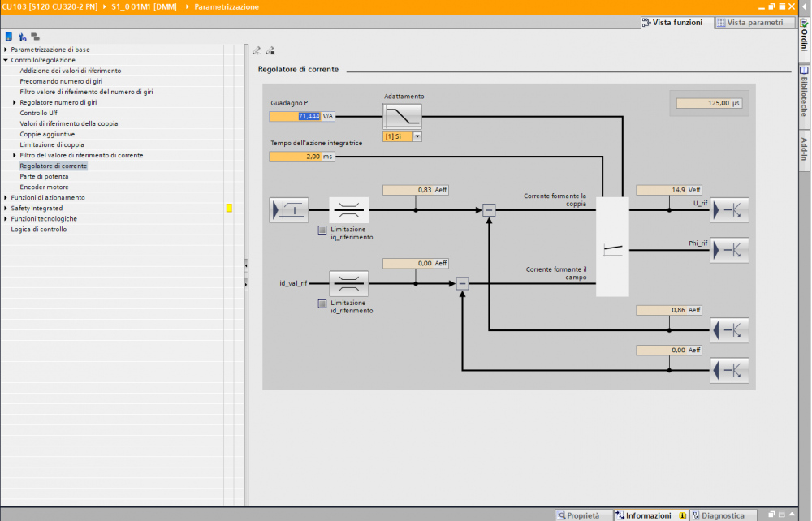Screen dimensions: 812x521
Task: Click the first blue toolbar icon above tree
Action: coord(9,37)
